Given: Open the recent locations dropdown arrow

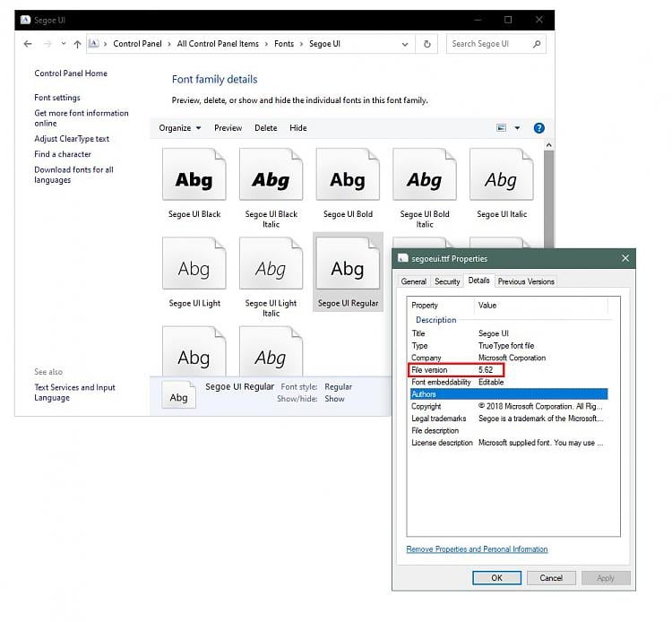Looking at the screenshot, I should [64, 44].
